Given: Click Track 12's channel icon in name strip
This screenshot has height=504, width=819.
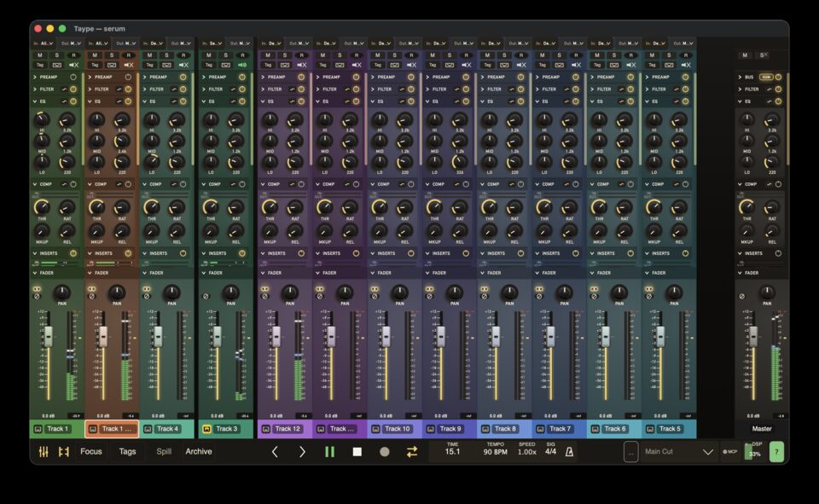Looking at the screenshot, I should coord(265,429).
